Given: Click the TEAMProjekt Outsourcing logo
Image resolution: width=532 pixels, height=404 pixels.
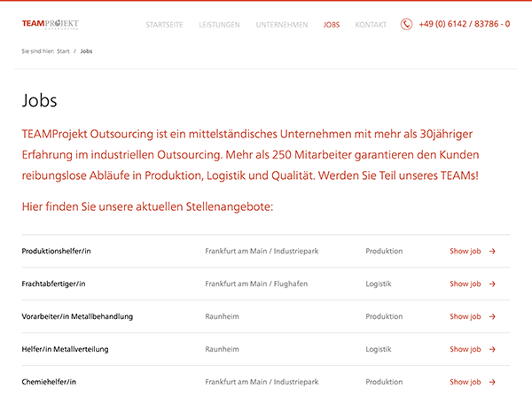Looking at the screenshot, I should [51, 25].
